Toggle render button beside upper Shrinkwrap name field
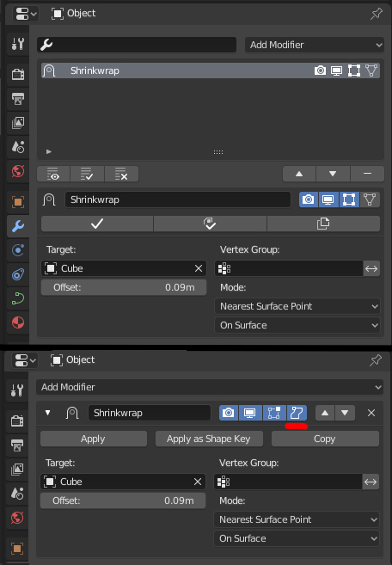 pos(309,200)
